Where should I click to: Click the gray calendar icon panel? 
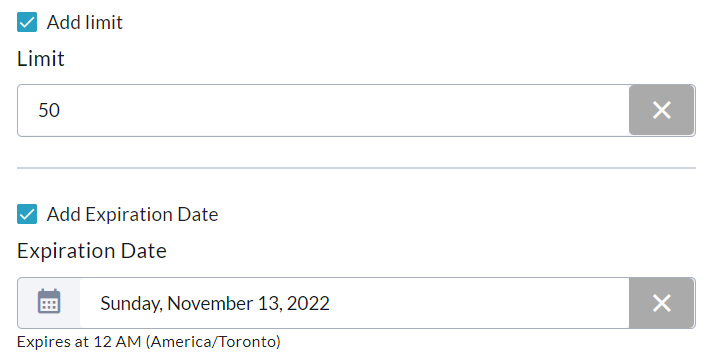[49, 303]
